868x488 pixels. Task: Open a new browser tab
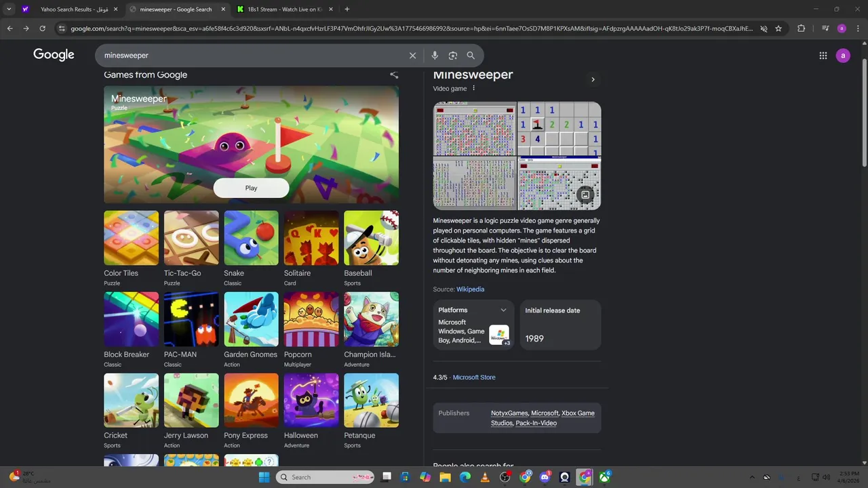(347, 9)
